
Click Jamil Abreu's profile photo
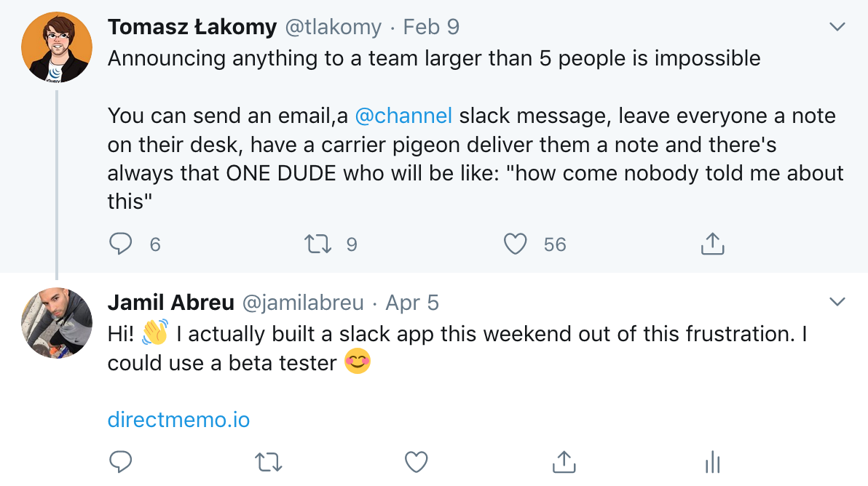pyautogui.click(x=57, y=323)
